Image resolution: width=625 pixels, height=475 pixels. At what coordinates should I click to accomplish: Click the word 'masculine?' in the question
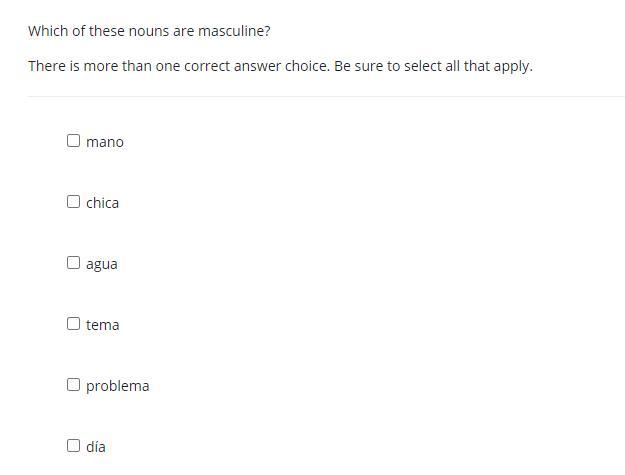tap(234, 31)
